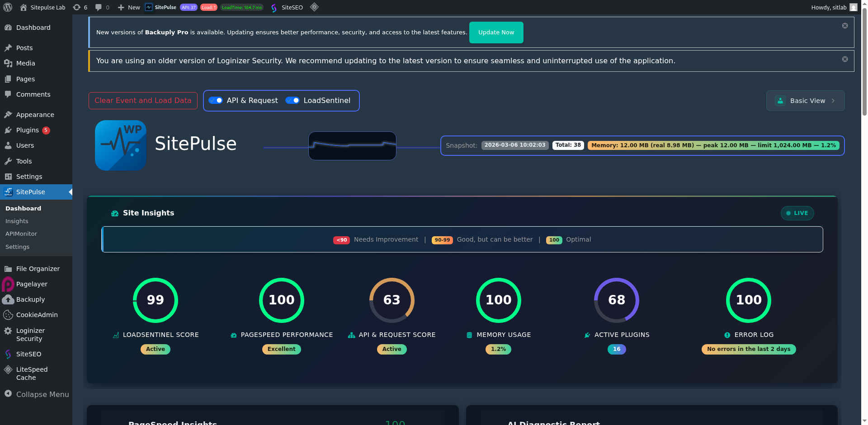
Task: Open the WordPress logo menu
Action: (8, 7)
